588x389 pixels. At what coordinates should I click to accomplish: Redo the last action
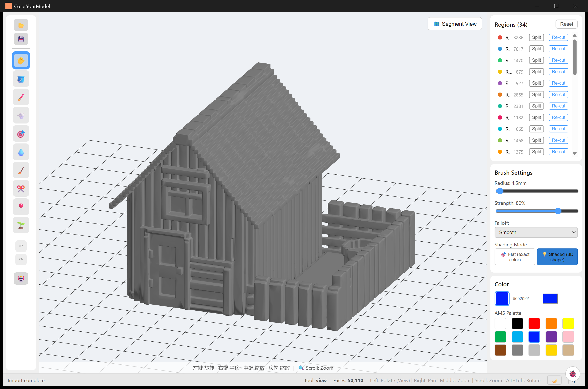click(x=21, y=259)
